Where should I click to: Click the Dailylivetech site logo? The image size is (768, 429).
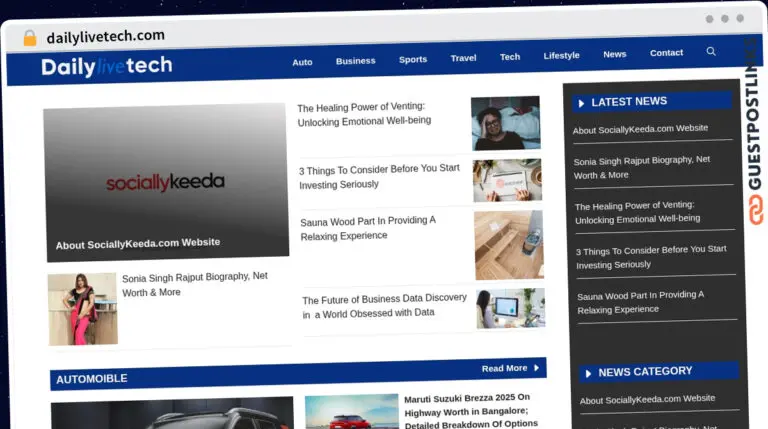coord(107,67)
